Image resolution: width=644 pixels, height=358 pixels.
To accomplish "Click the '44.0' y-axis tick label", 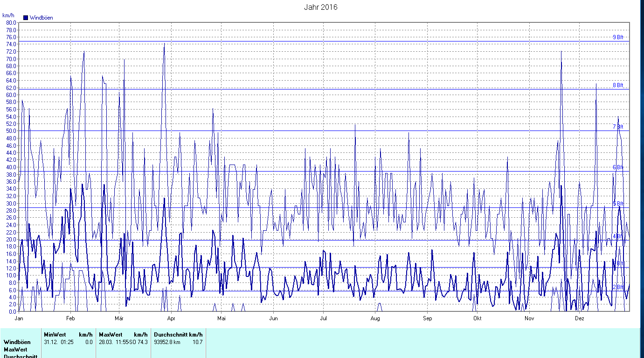I will (11, 153).
